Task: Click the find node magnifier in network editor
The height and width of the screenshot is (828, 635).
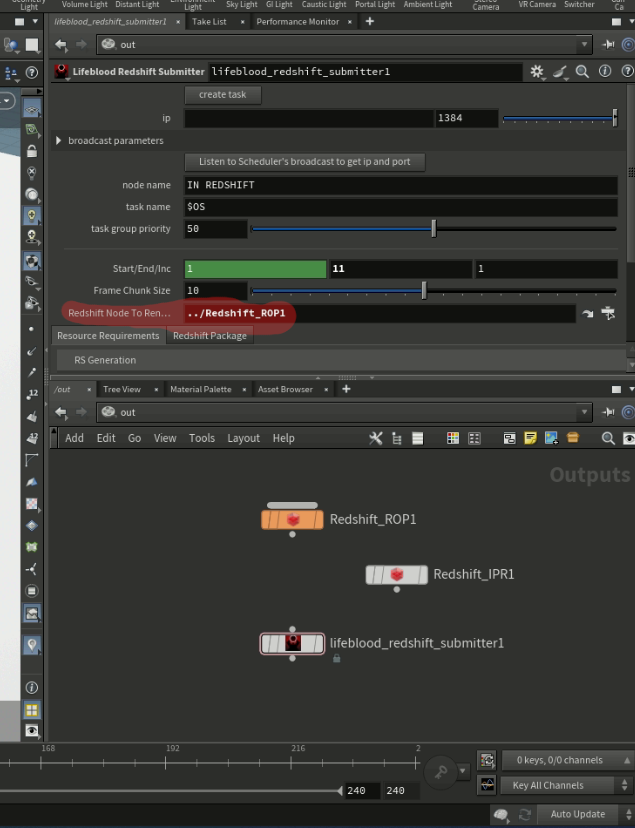Action: click(608, 438)
